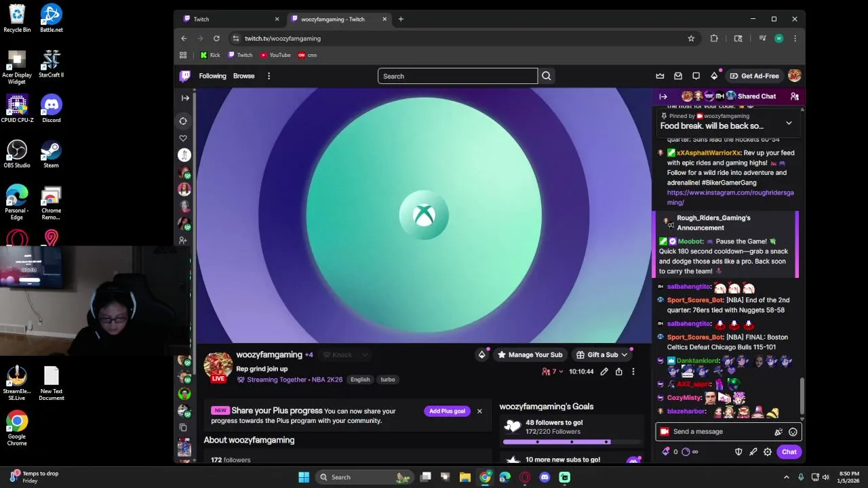Viewport: 868px width, 488px height.
Task: Open Steam desktop shortcut
Action: pyautogui.click(x=51, y=154)
